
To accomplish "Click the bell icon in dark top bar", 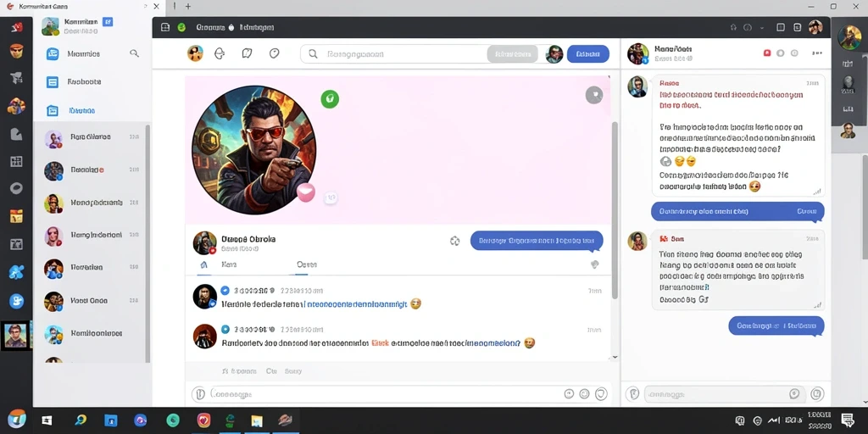I will click(734, 27).
